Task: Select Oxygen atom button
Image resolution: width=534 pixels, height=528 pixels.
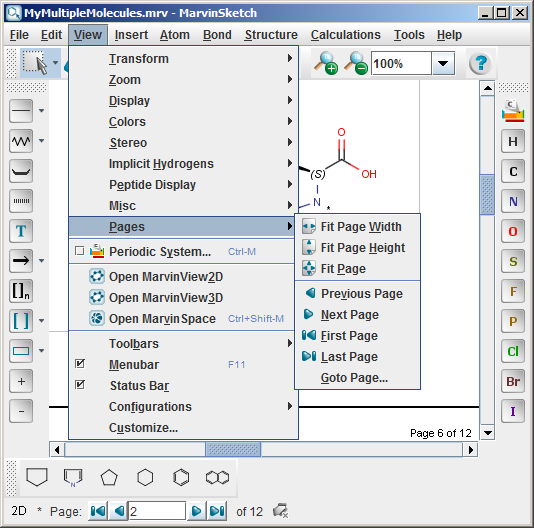Action: click(x=513, y=231)
